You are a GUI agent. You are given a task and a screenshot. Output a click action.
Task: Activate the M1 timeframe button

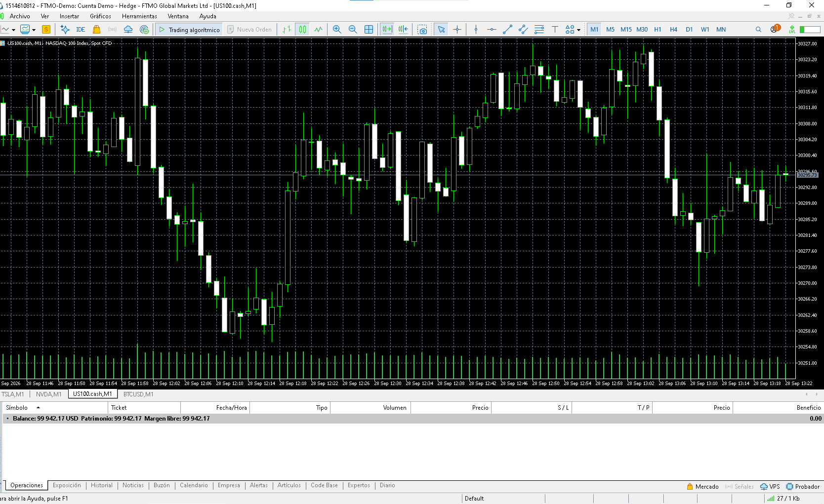coord(594,30)
